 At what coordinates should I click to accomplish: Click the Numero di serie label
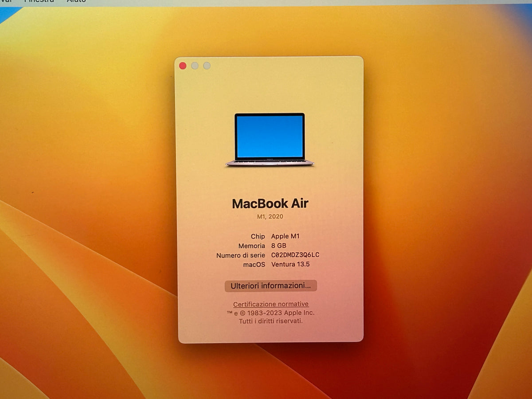(241, 255)
